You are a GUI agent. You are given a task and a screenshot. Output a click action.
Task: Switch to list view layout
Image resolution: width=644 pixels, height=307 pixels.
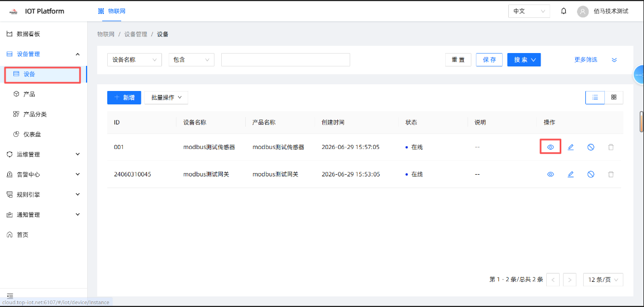pyautogui.click(x=595, y=97)
